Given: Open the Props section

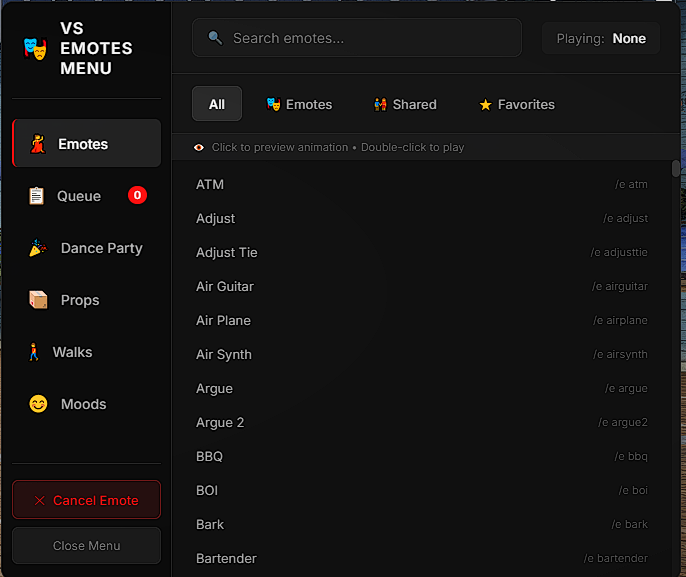Looking at the screenshot, I should click(87, 300).
